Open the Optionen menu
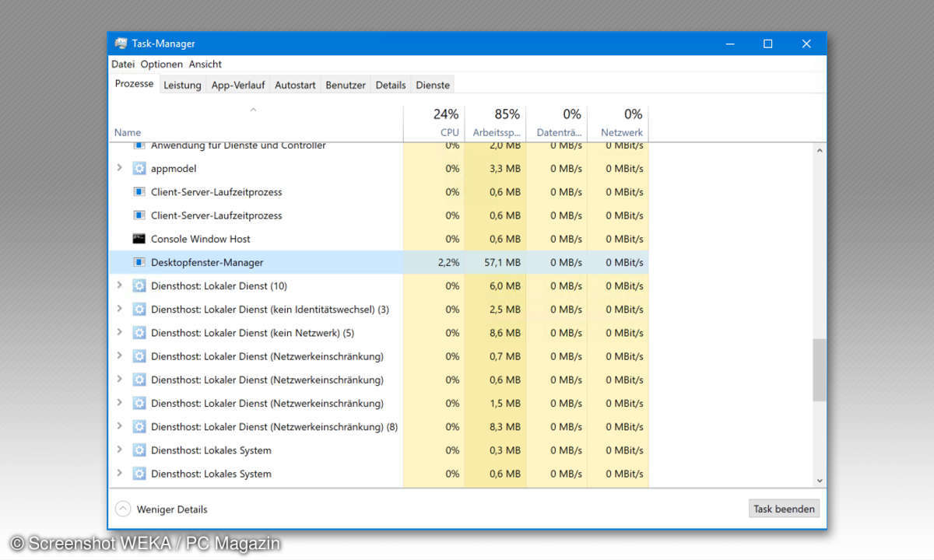 162,64
